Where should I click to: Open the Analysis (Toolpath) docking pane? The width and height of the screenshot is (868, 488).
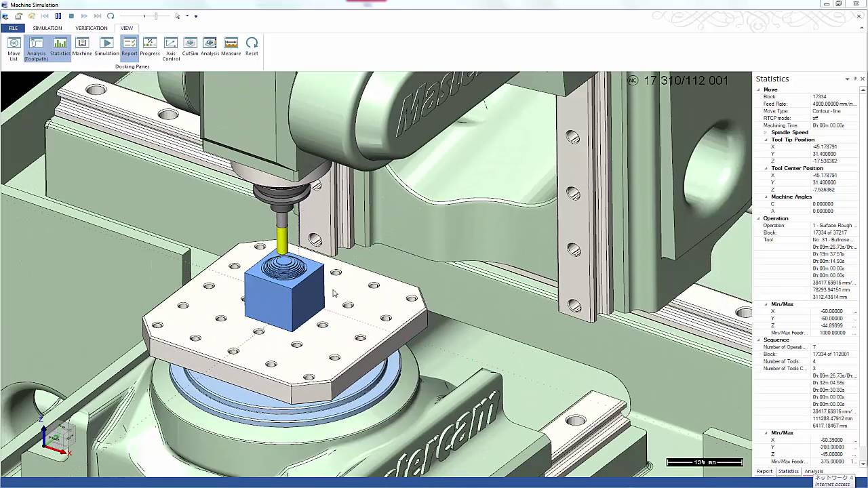[35, 47]
